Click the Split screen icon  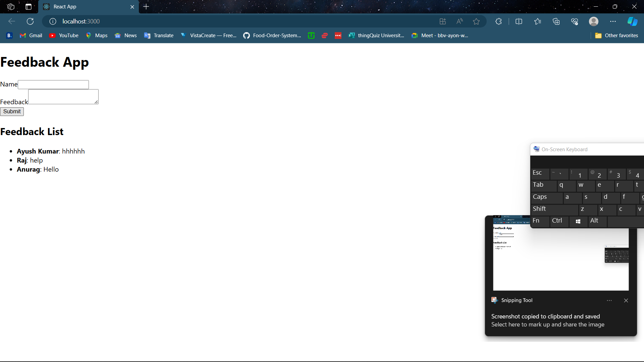pos(519,21)
